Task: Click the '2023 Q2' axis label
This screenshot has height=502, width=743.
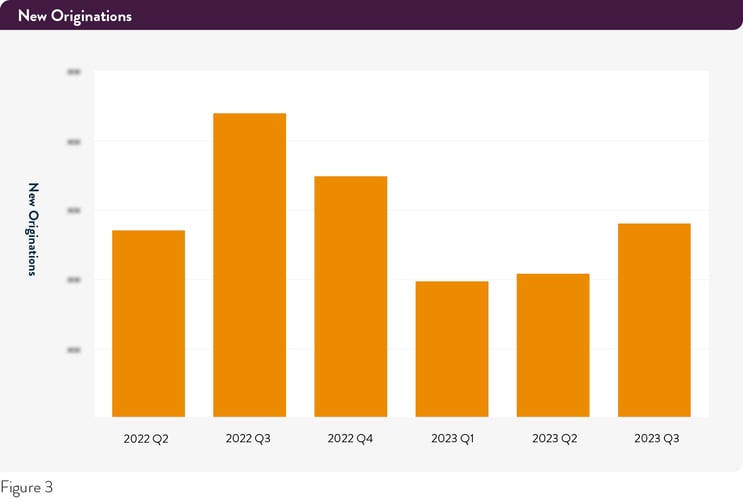Action: [554, 438]
